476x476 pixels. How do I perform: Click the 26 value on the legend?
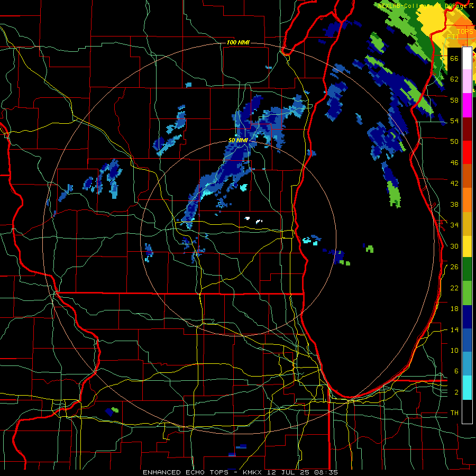[x=454, y=267]
